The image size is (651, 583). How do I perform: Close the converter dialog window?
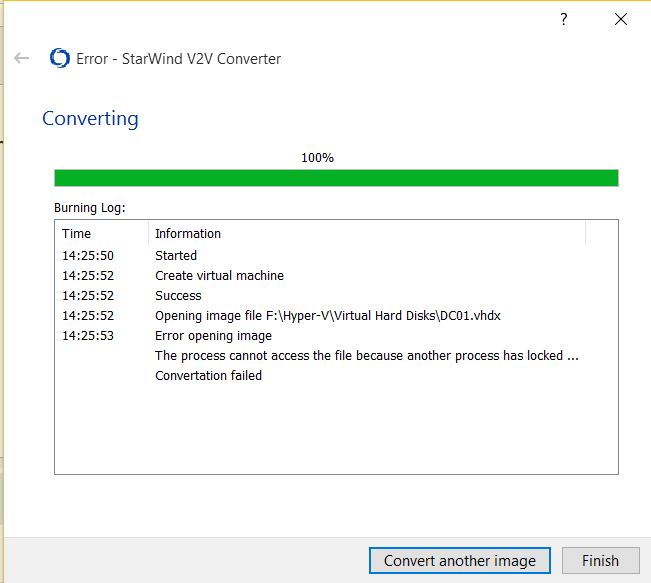(x=621, y=19)
